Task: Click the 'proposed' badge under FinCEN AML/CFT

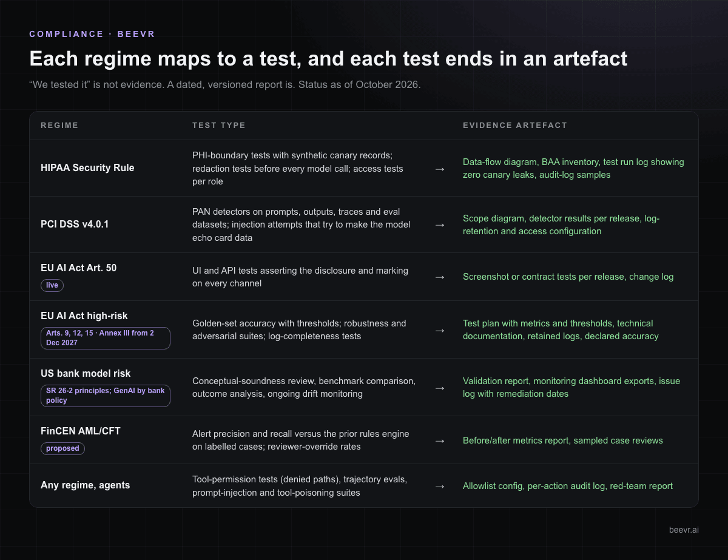Action: [x=63, y=448]
